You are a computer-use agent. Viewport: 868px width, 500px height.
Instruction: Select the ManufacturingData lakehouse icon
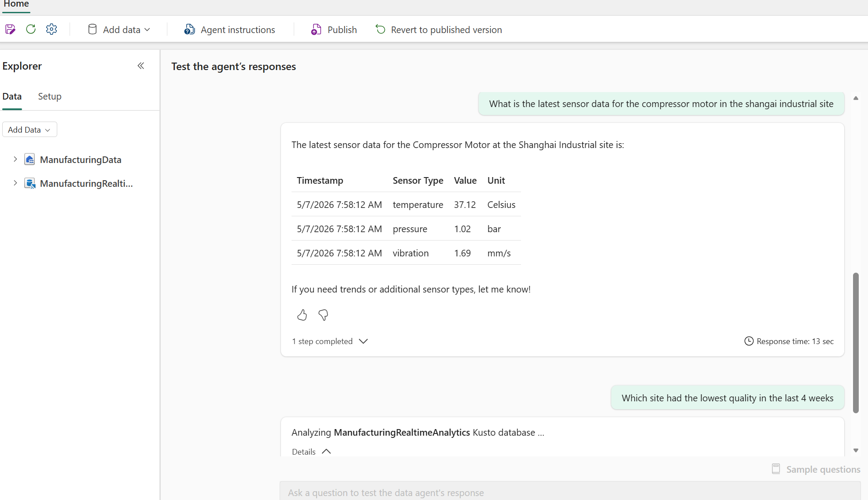[x=30, y=159]
